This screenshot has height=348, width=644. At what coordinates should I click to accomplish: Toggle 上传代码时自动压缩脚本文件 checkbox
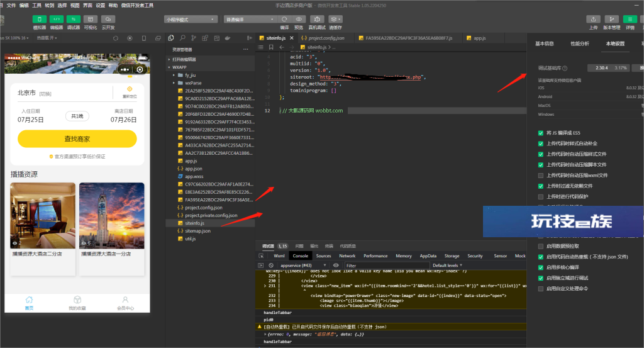(x=540, y=165)
